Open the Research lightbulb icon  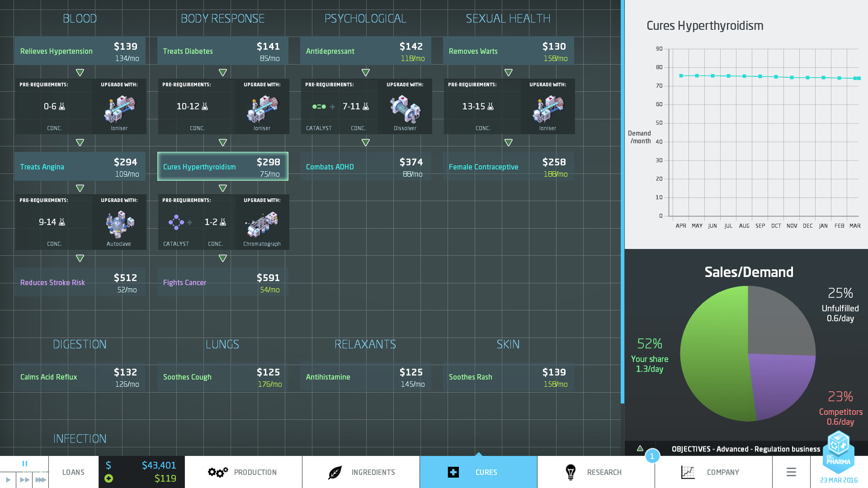coord(571,472)
